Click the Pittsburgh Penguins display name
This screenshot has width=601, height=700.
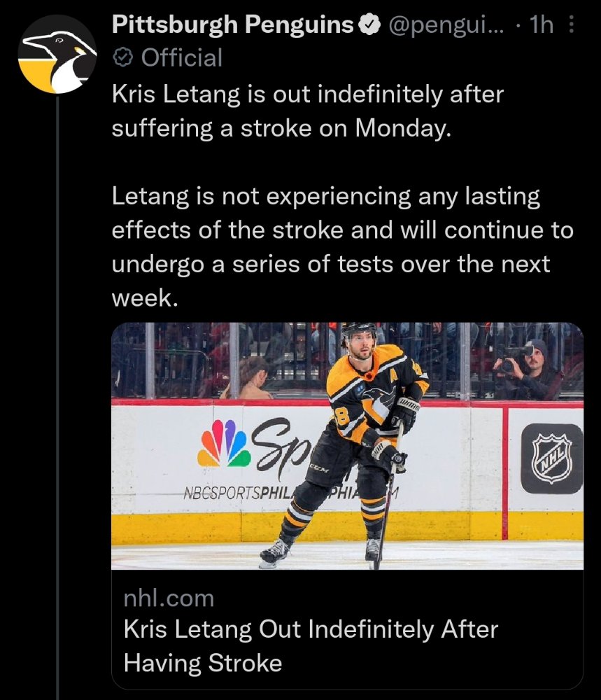point(232,24)
